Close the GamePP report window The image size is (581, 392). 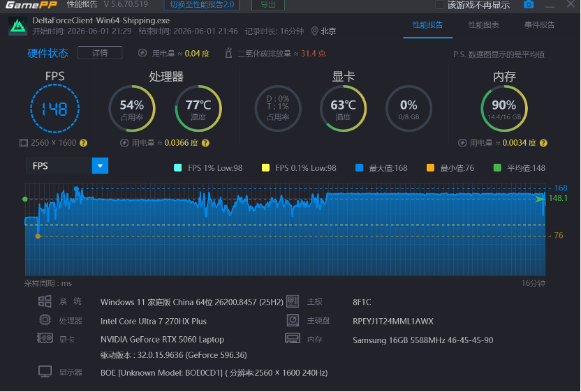point(571,4)
